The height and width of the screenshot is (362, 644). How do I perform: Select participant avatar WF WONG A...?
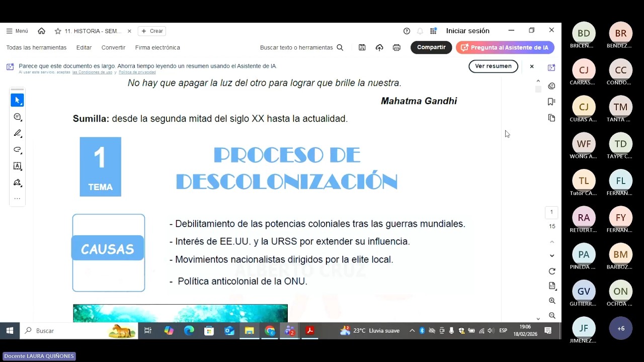point(584,146)
